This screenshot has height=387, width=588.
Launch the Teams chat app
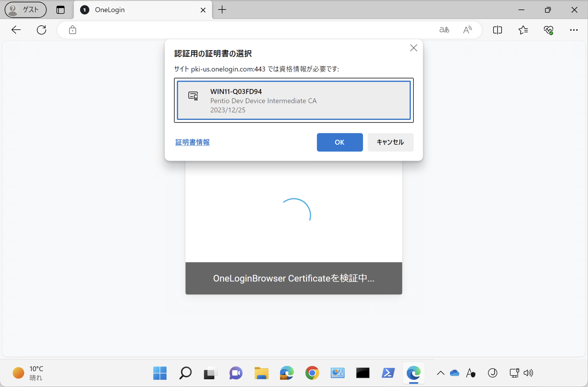click(236, 373)
